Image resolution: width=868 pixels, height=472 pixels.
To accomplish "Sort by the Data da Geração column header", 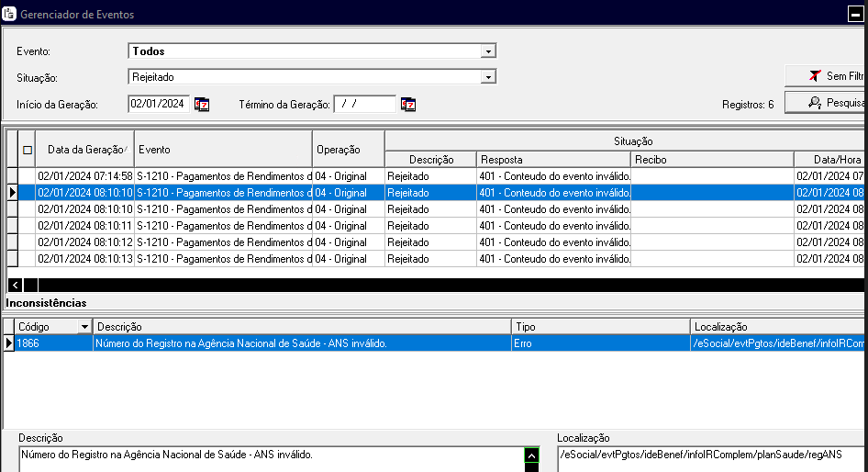I will [84, 150].
